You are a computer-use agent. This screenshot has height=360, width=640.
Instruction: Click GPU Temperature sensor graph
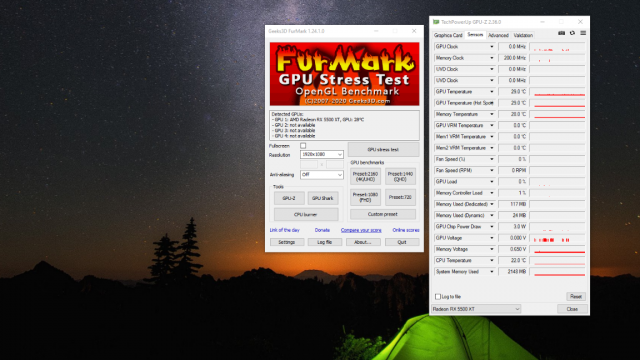tap(558, 92)
